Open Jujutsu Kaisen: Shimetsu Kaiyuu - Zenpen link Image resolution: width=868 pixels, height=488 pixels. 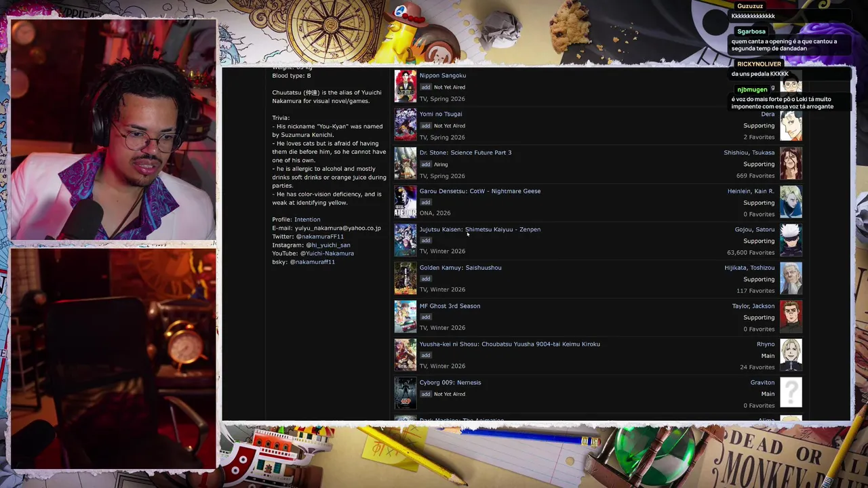(x=479, y=229)
